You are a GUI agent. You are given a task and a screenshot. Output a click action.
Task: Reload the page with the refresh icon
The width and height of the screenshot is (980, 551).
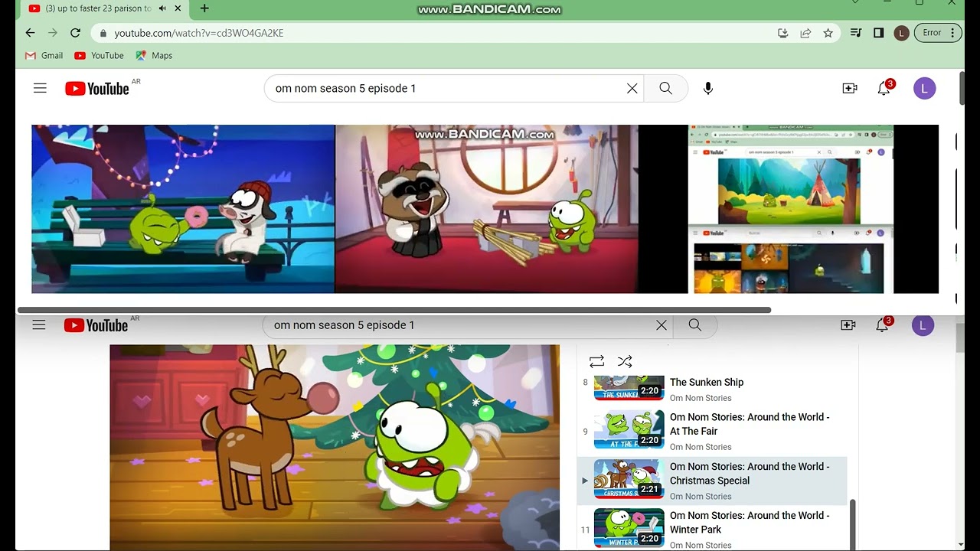(x=75, y=33)
